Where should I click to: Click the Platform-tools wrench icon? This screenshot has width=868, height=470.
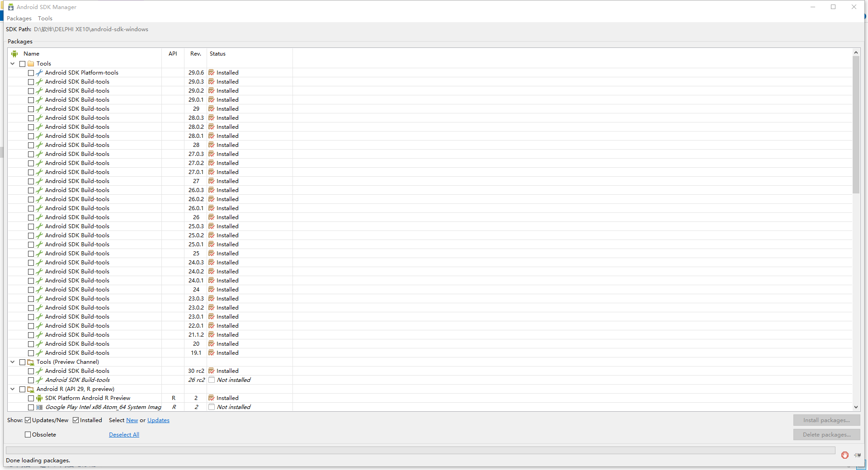39,73
